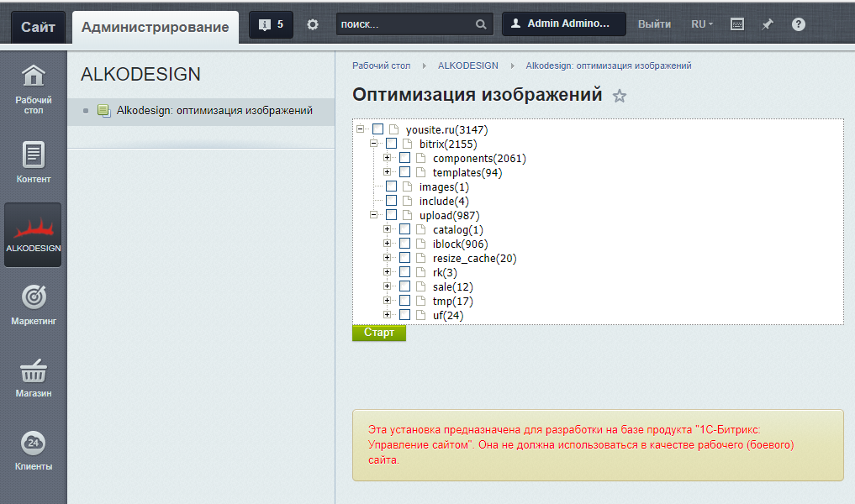Focus the поиск search field
This screenshot has height=504, width=855.
[x=405, y=24]
